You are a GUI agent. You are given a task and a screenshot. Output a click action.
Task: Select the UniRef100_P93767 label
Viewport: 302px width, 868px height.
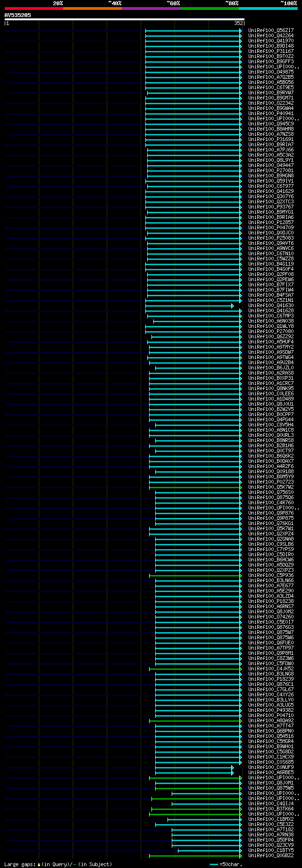[x=271, y=207]
